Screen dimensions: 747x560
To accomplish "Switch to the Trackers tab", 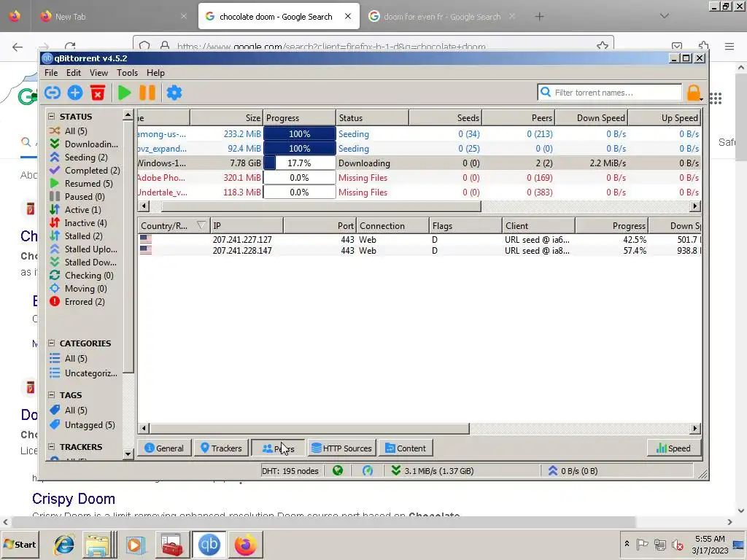I will point(221,448).
